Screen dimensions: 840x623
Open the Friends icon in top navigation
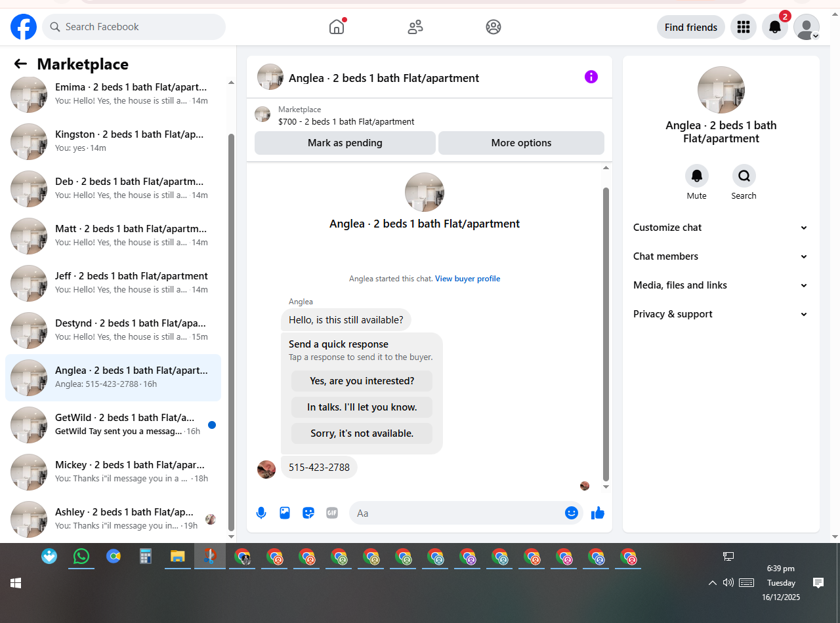[x=415, y=27]
